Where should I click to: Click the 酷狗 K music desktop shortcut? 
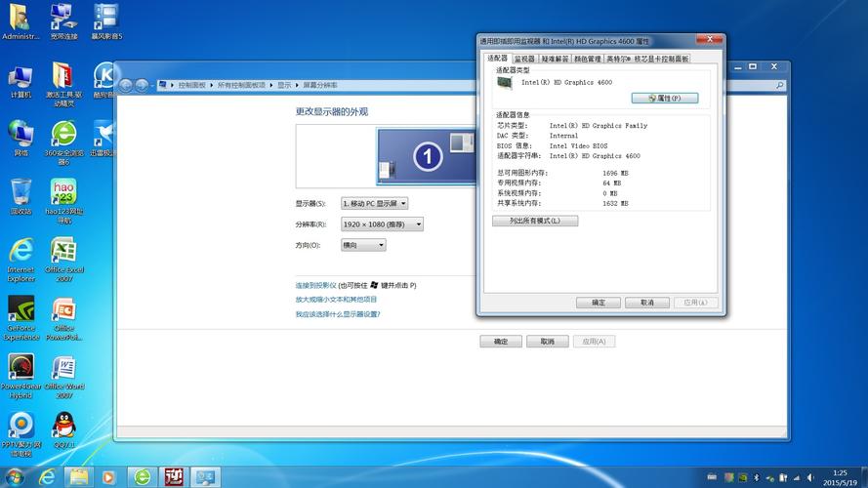(103, 80)
